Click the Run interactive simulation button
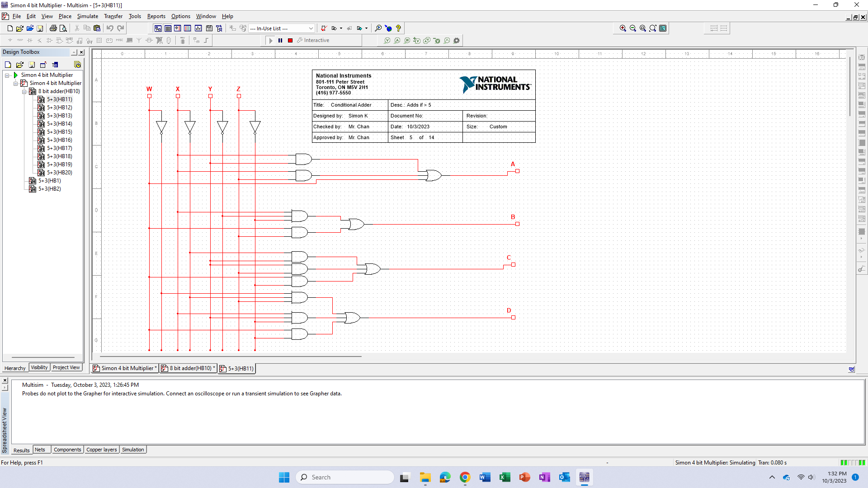 pyautogui.click(x=269, y=40)
